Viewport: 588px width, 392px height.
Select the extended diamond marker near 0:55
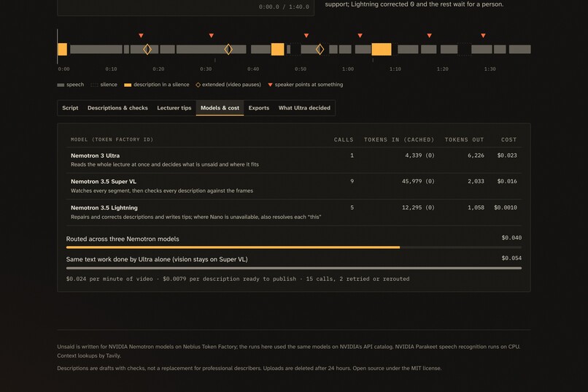pyautogui.click(x=320, y=49)
